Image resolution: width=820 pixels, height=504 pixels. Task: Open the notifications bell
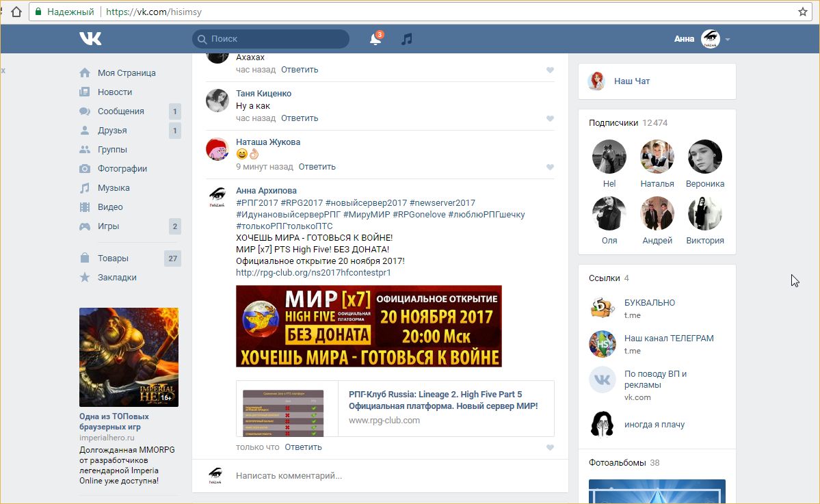[375, 40]
